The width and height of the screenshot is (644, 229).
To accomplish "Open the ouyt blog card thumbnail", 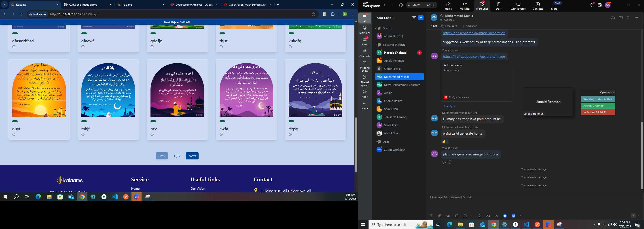I will tap(39, 90).
